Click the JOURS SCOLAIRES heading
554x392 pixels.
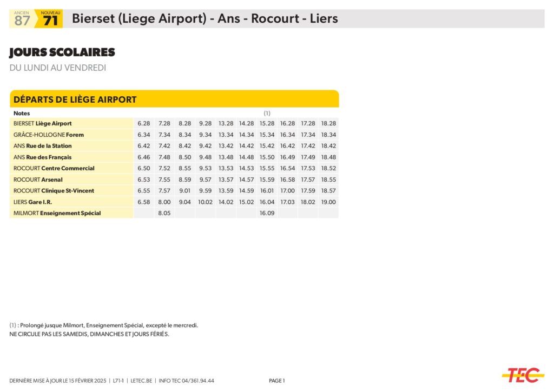coord(62,52)
